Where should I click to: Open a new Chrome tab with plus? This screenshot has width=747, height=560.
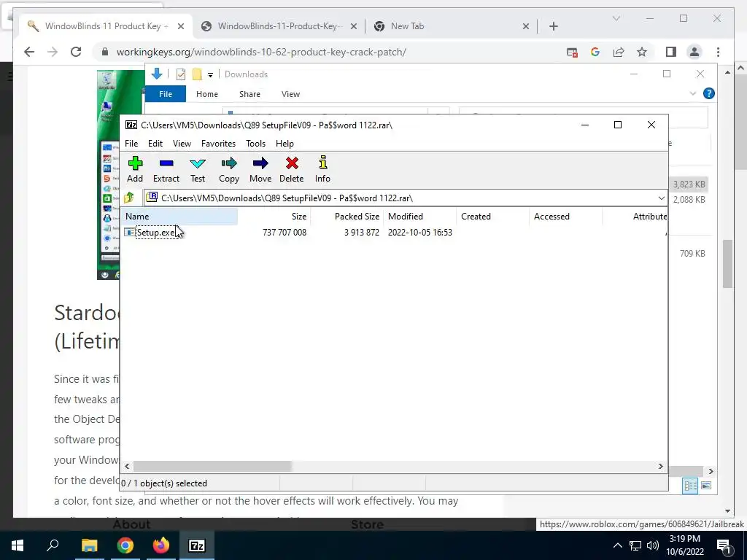[553, 26]
